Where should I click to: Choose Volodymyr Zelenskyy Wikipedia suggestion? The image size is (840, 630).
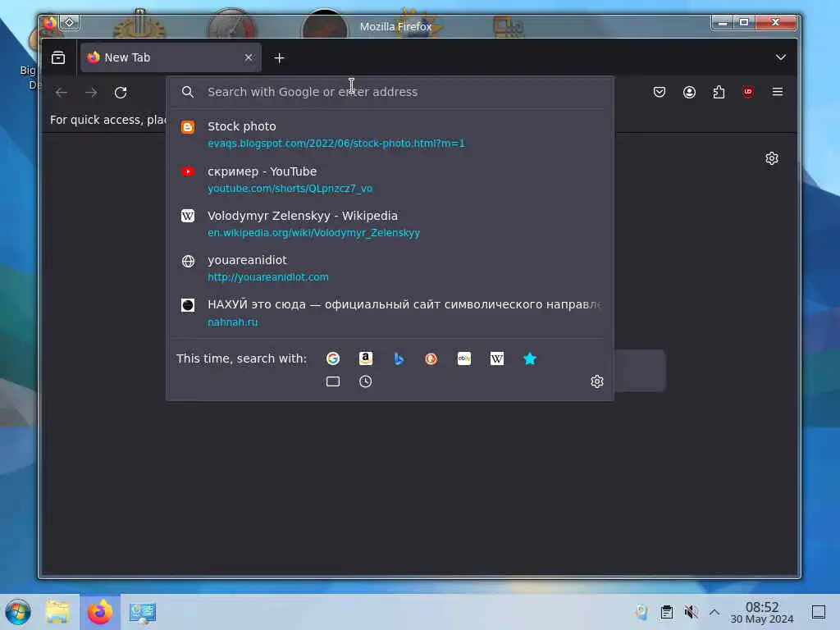tap(390, 223)
